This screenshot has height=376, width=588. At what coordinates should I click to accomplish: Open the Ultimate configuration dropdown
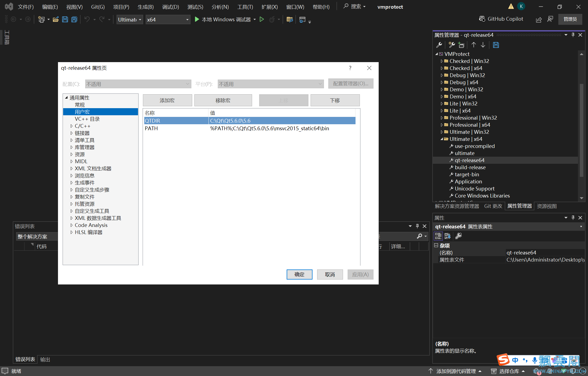pos(130,19)
